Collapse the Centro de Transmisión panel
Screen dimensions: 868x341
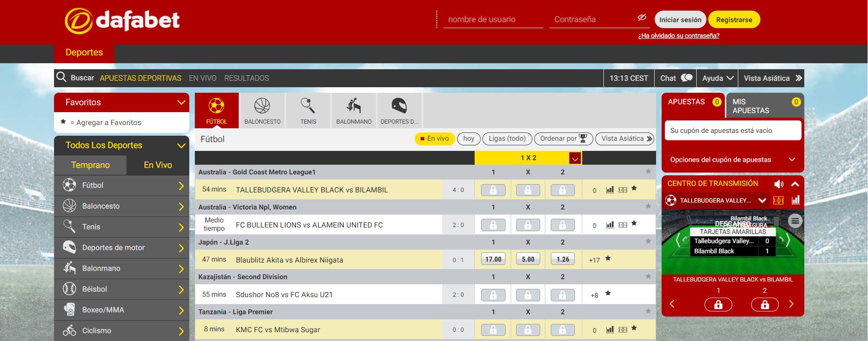pyautogui.click(x=795, y=184)
